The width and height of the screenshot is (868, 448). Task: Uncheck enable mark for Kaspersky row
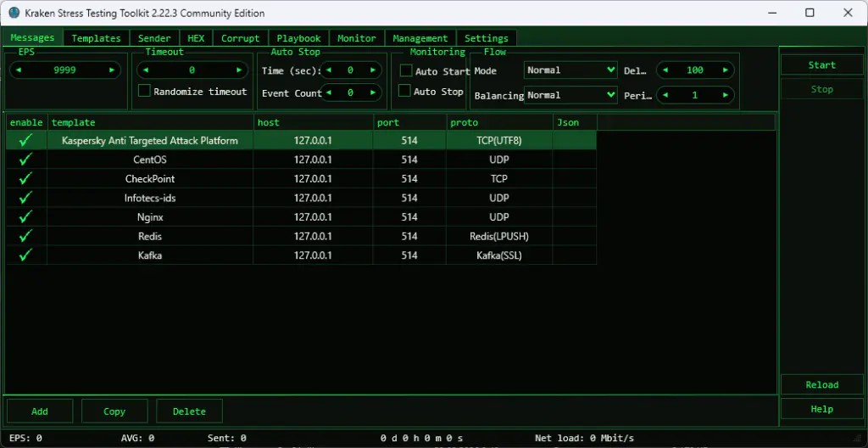(25, 140)
